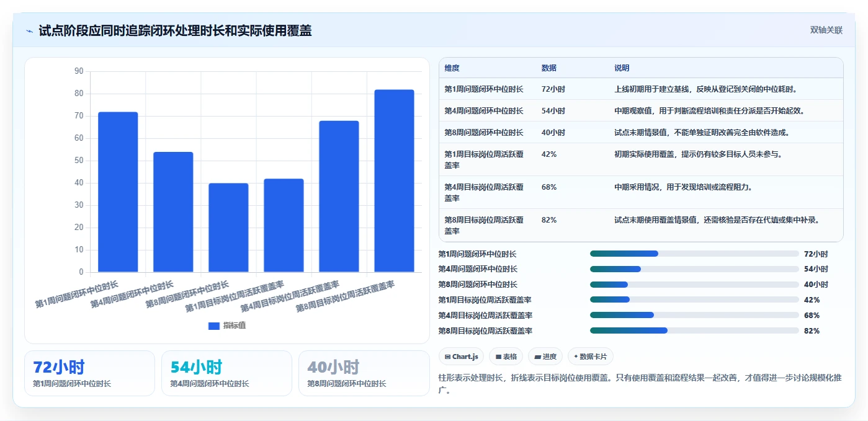Click x-axis label 第8周目标岗位周活跃覆盖率 under chart
The width and height of the screenshot is (868, 421).
click(346, 296)
